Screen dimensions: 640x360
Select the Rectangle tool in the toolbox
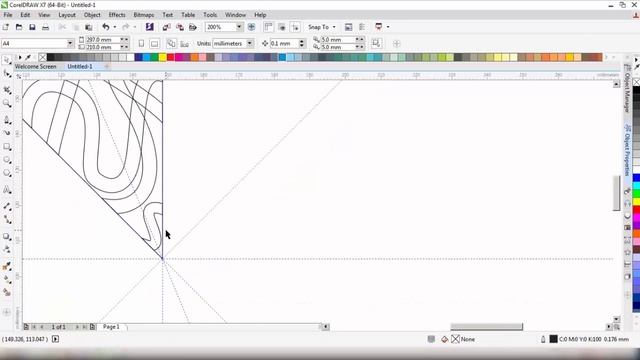7,147
